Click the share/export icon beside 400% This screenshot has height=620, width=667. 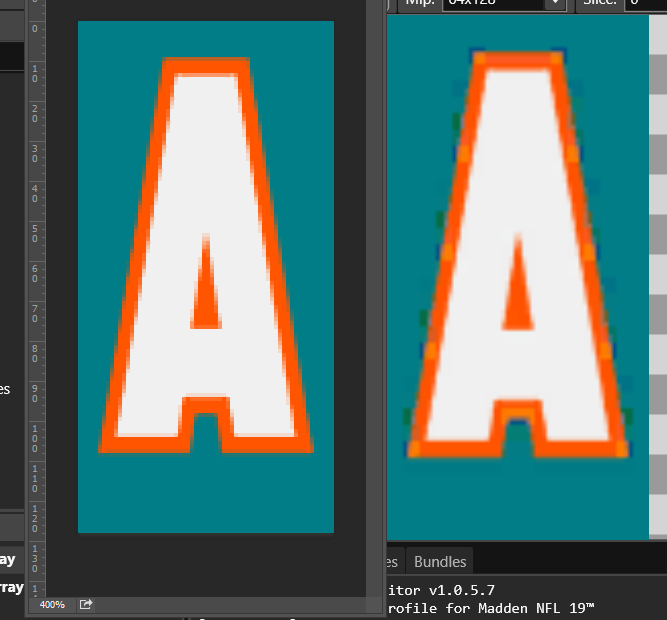tap(86, 604)
